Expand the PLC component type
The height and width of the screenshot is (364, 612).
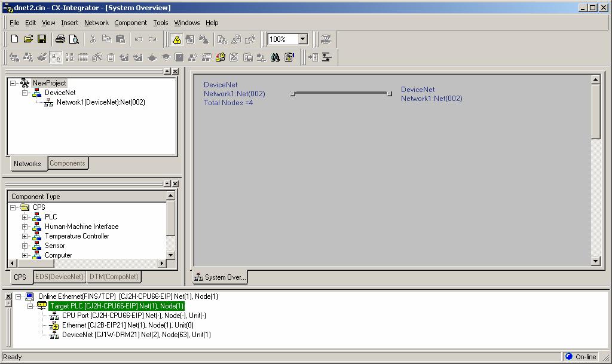pos(25,217)
